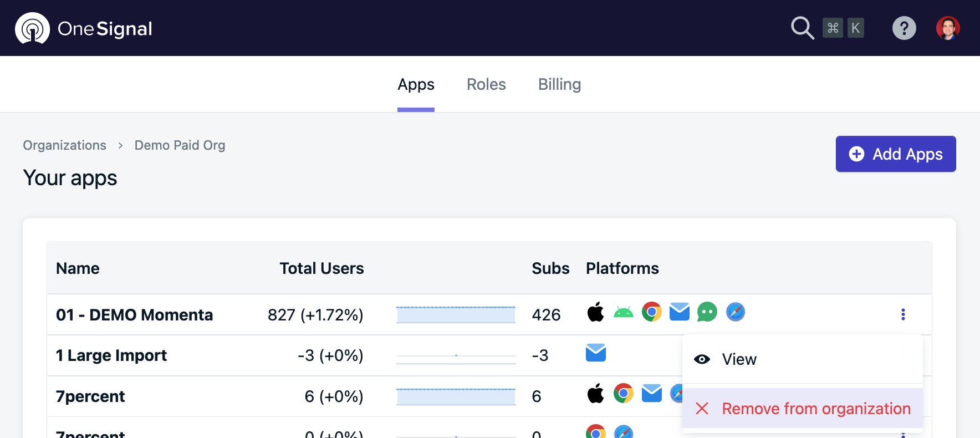Click Android icon in DEMO Momenta row

click(x=624, y=313)
